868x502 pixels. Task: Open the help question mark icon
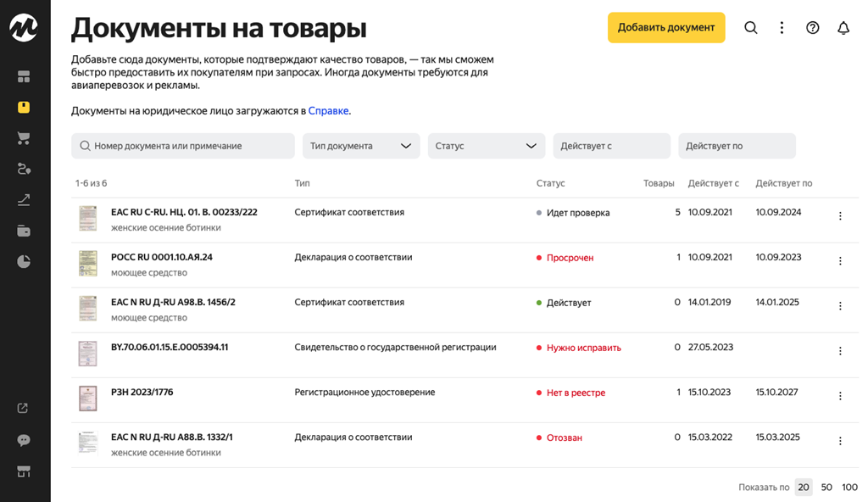pos(813,28)
